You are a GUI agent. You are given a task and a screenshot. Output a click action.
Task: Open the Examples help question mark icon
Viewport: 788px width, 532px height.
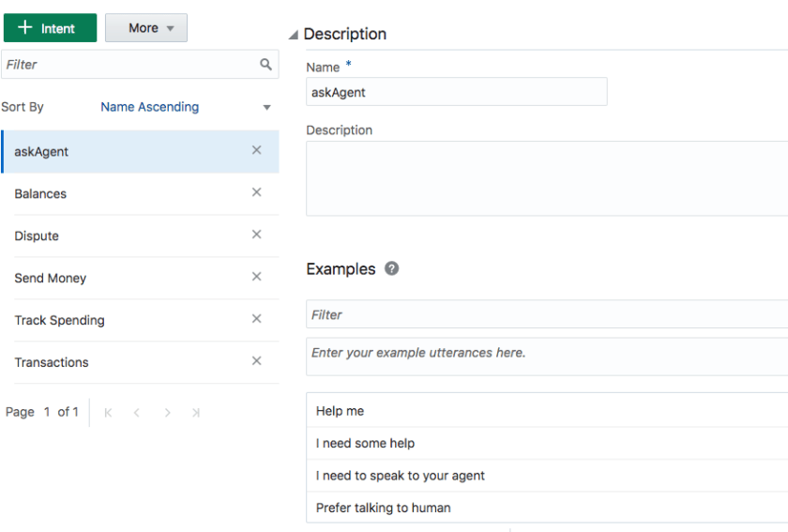[392, 268]
